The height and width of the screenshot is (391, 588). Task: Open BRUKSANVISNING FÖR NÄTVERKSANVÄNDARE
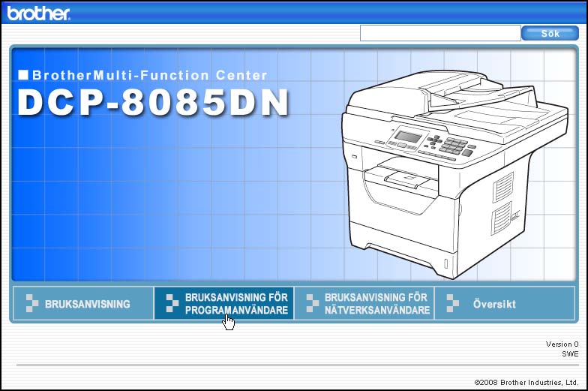click(364, 303)
